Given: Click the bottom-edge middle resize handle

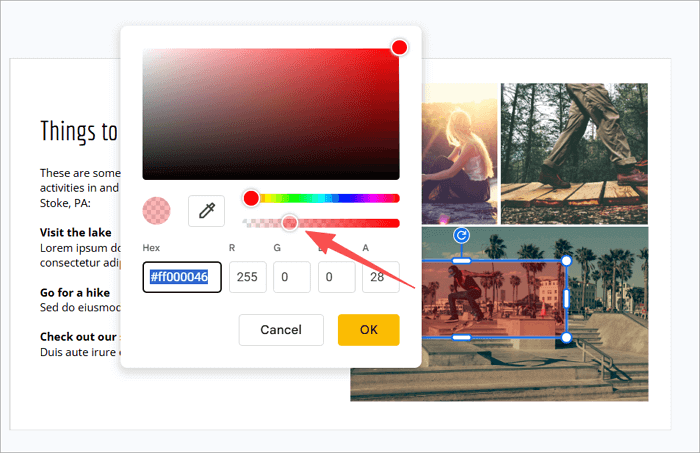Looking at the screenshot, I should [x=462, y=337].
